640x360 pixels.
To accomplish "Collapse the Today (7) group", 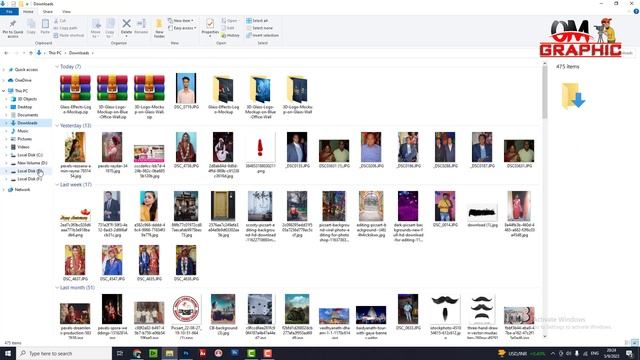I will 57,67.
